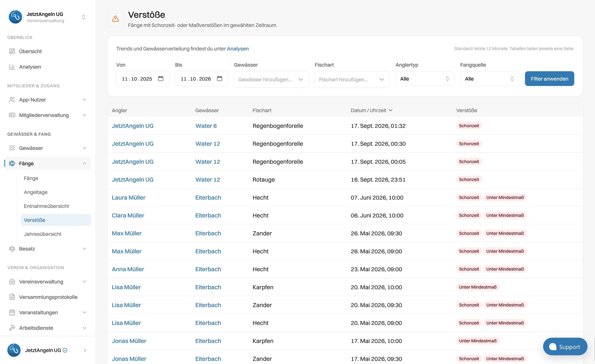Click the Gewässer waves icon
Image resolution: width=595 pixels, height=364 pixels.
[x=12, y=148]
